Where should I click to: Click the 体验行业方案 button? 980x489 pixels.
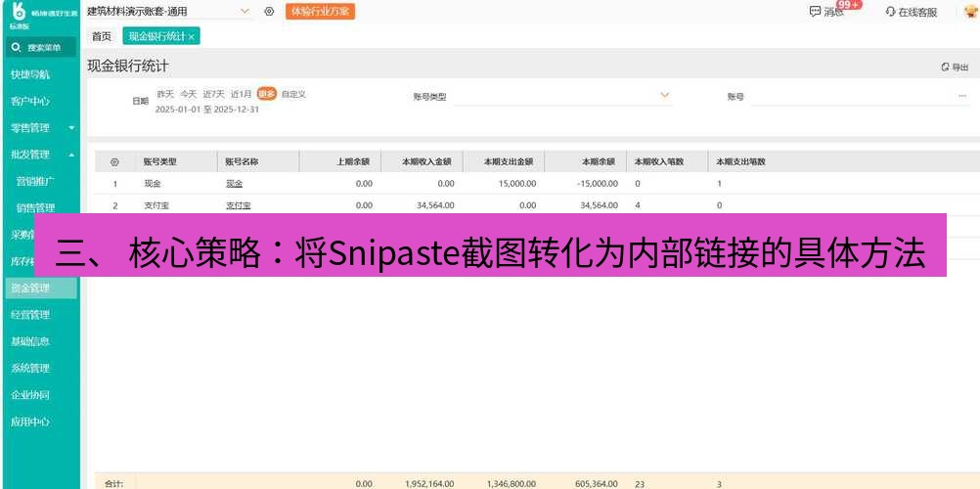(x=320, y=12)
